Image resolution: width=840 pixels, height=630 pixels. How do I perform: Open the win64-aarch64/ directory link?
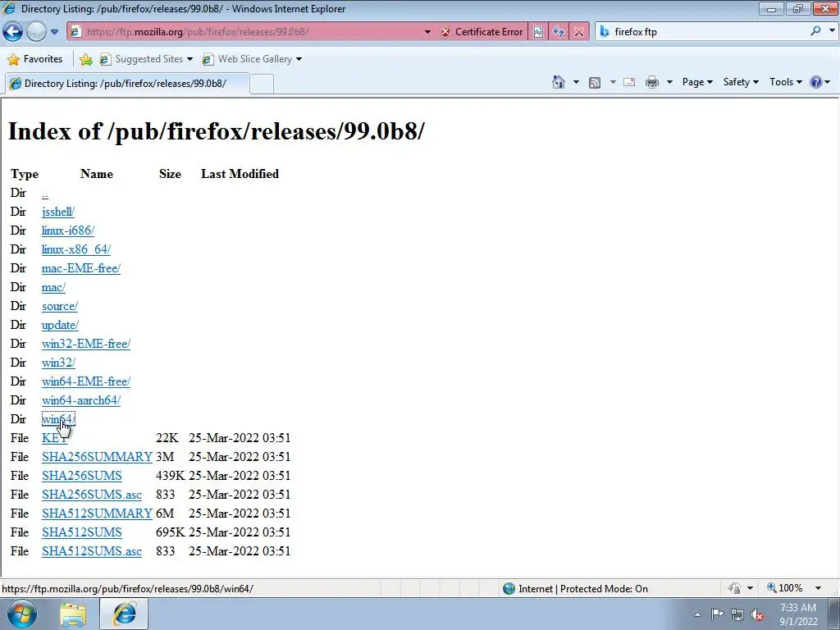(x=81, y=400)
